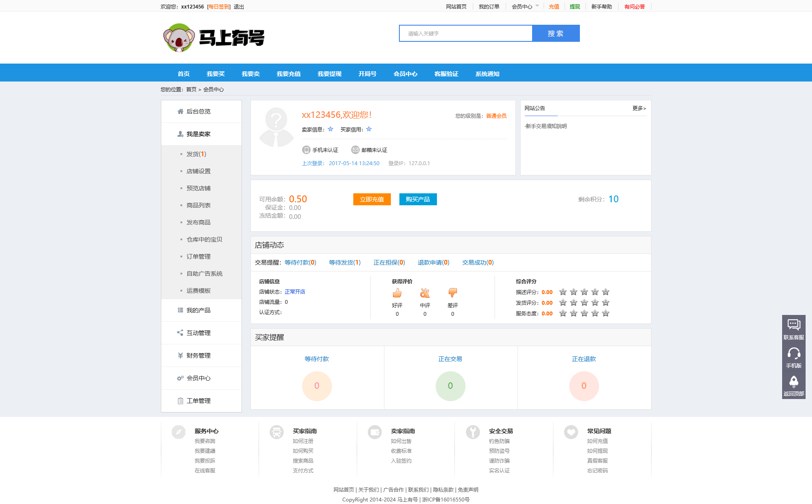The height and width of the screenshot is (504, 812).
Task: Click the product icon beside 我的产品
Action: click(x=180, y=310)
